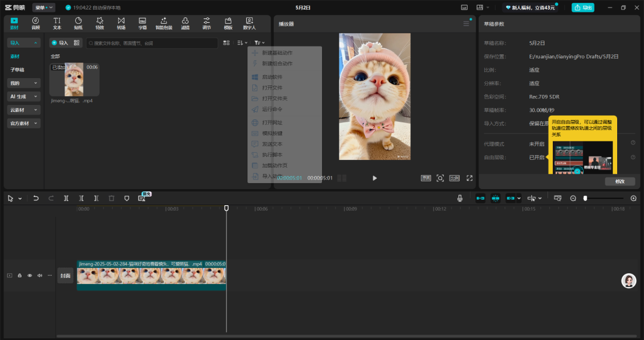Viewport: 644px width, 340px height.
Task: Open the keyboard shortcuts icon in title bar
Action: click(x=464, y=7)
